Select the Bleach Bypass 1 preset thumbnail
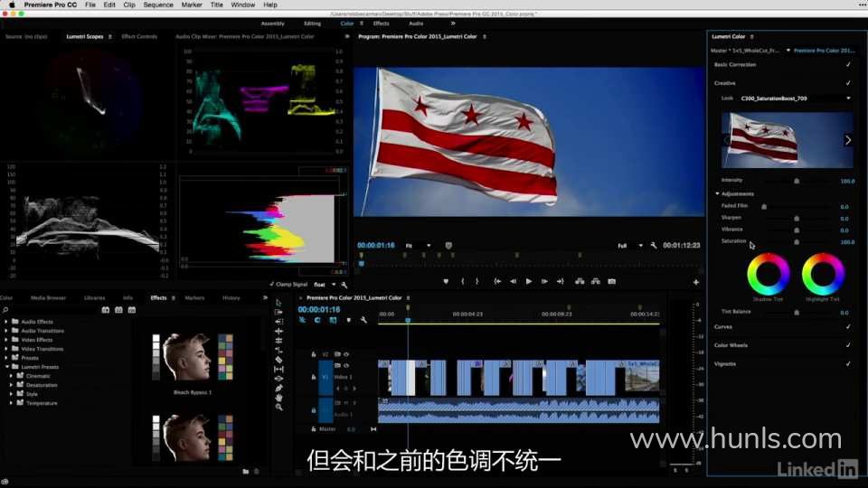 click(193, 357)
